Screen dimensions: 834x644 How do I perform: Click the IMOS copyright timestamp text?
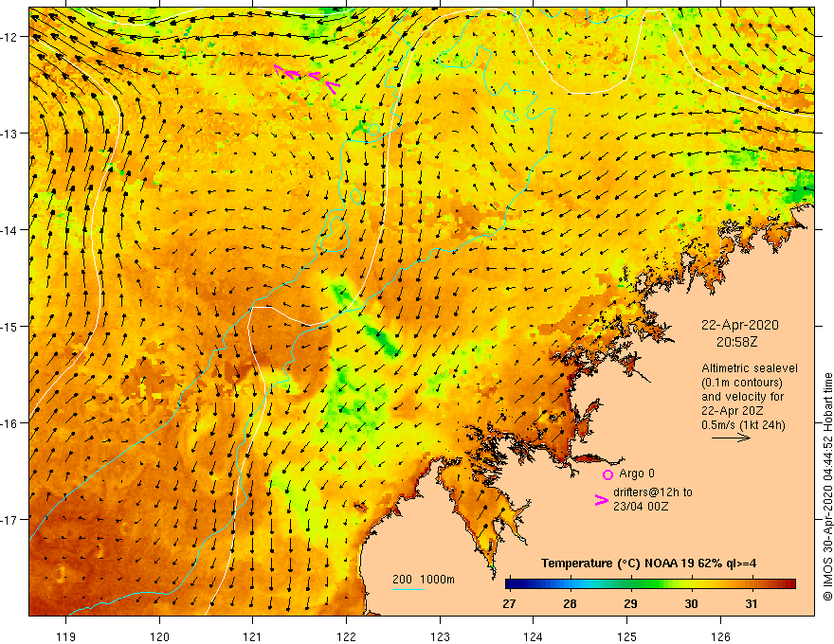click(x=827, y=487)
